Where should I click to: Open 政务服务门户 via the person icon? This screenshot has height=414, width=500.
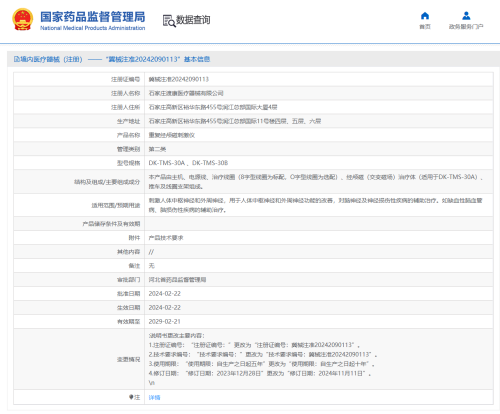click(x=466, y=16)
